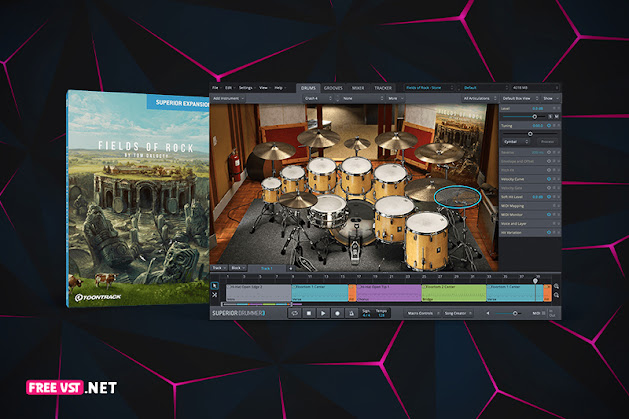The height and width of the screenshot is (419, 629).
Task: Select the arrow pointer tool in timeline
Action: (215, 286)
